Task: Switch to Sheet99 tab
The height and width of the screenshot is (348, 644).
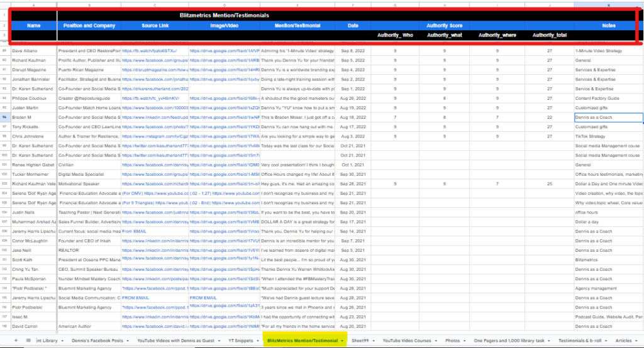Action: 360,340
